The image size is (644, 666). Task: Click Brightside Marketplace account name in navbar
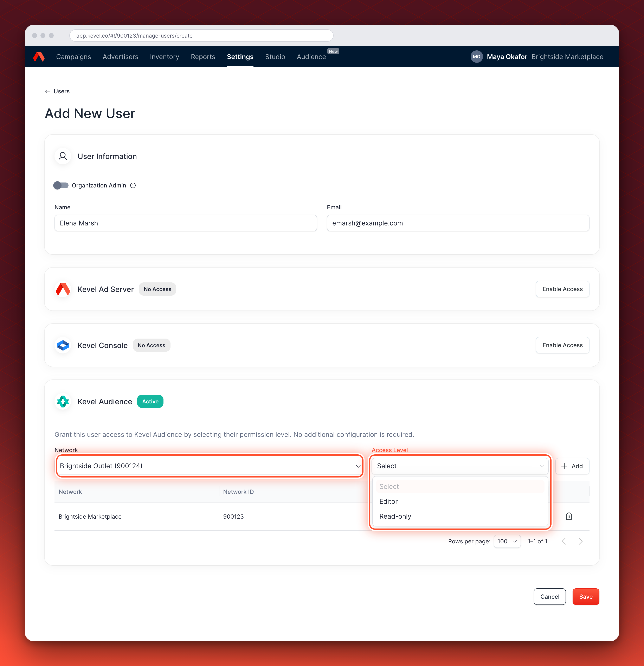[567, 57]
